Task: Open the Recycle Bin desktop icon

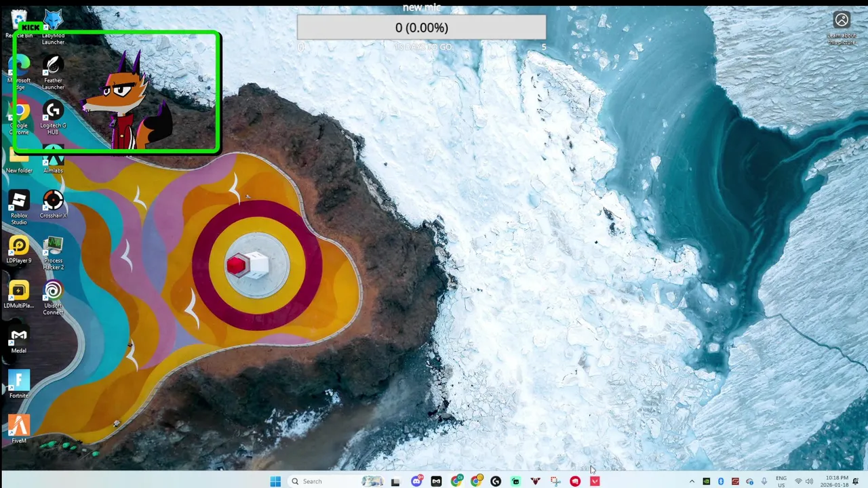Action: coord(19,24)
